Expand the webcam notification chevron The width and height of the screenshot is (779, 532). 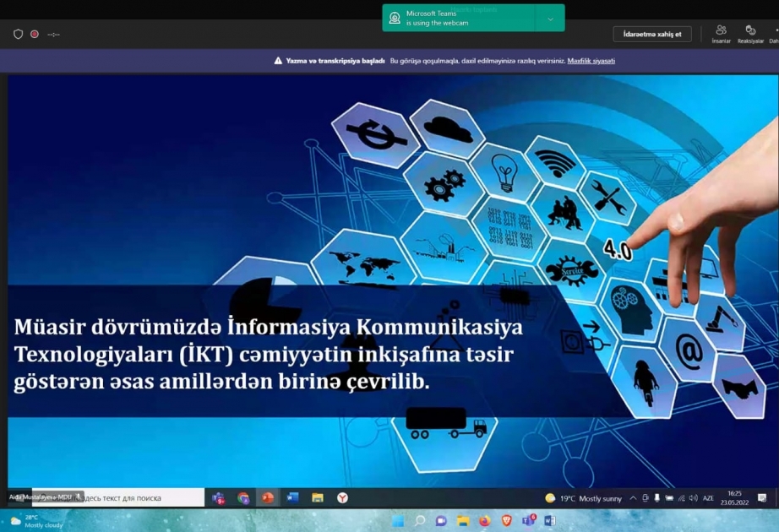point(551,19)
